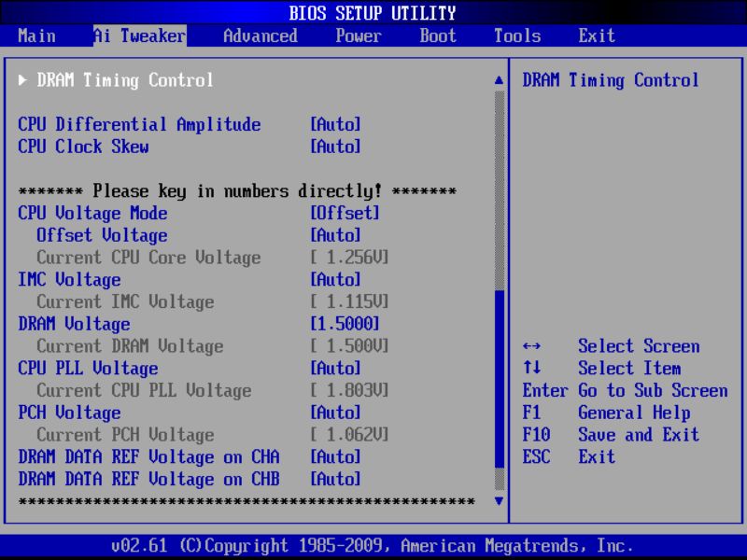
Task: Click the 1.115V IMC voltage reading
Action: pos(349,301)
